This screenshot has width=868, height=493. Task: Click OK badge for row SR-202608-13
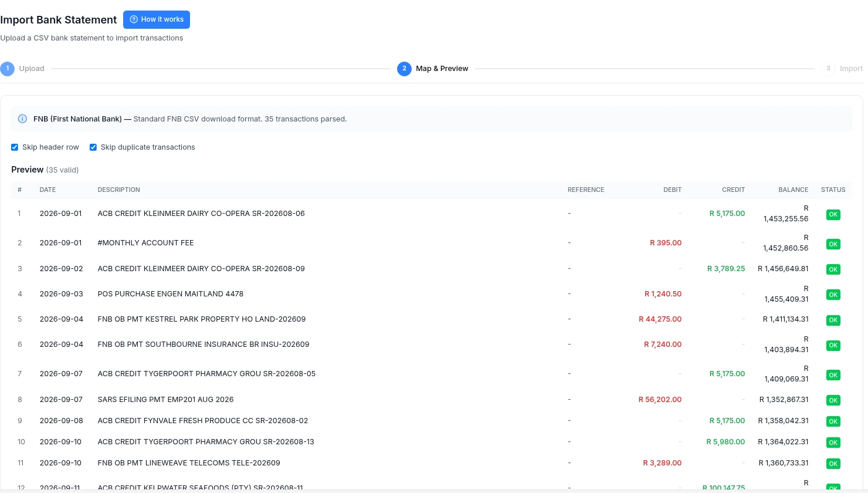pos(833,443)
